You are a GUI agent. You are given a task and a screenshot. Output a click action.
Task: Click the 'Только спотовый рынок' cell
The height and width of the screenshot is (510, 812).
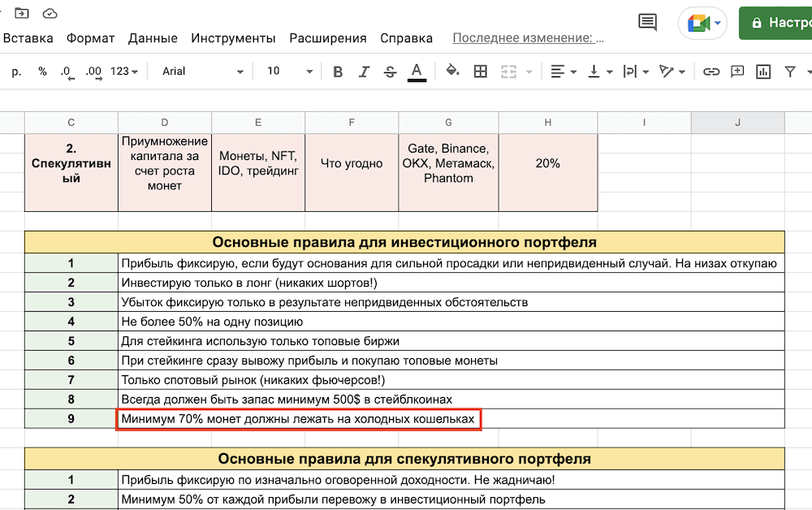pyautogui.click(x=451, y=380)
